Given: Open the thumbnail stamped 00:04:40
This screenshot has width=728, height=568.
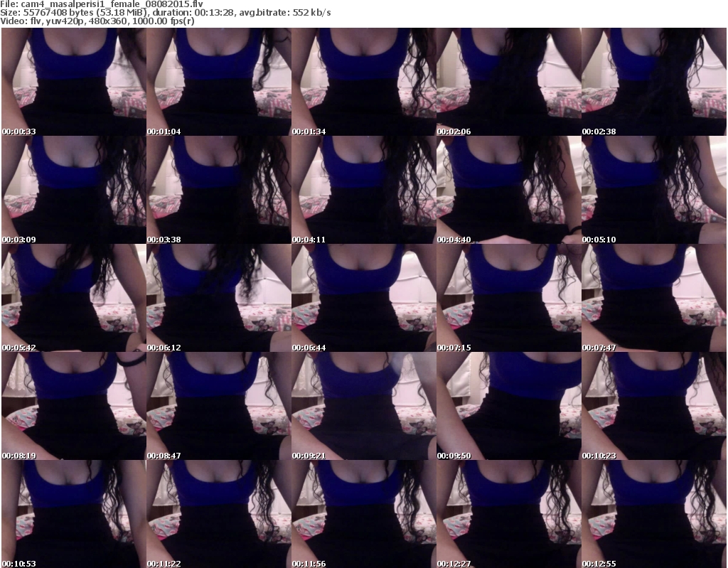Looking at the screenshot, I should coord(509,190).
